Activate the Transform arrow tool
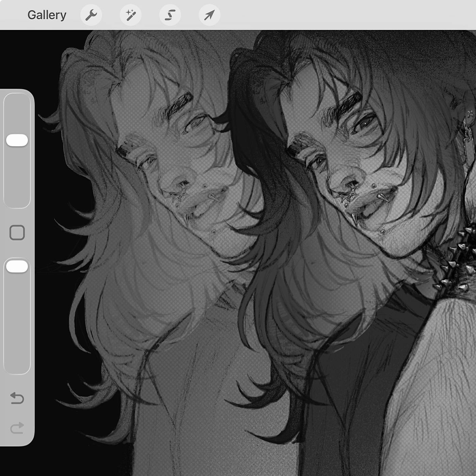 pyautogui.click(x=210, y=15)
